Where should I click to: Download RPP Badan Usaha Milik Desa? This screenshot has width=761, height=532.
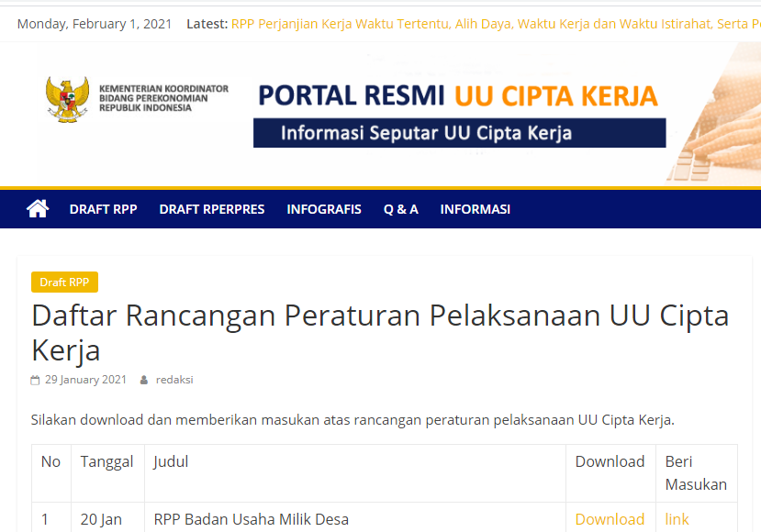point(610,519)
